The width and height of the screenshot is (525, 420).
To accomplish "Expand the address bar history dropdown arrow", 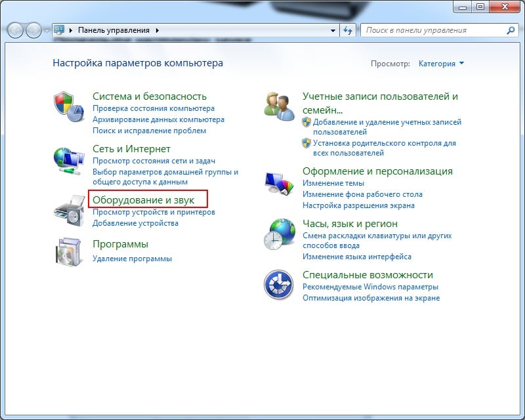I will coord(333,30).
